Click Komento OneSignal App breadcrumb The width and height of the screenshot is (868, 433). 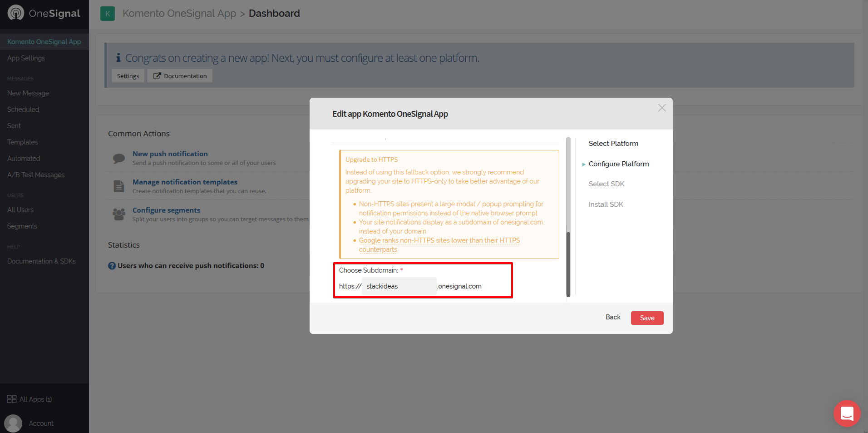pos(179,14)
